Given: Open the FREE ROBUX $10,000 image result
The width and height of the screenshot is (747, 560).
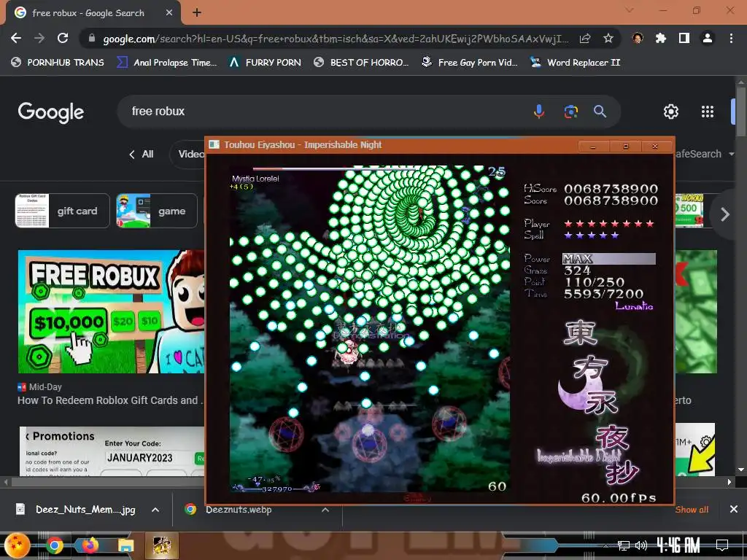Looking at the screenshot, I should [x=112, y=311].
